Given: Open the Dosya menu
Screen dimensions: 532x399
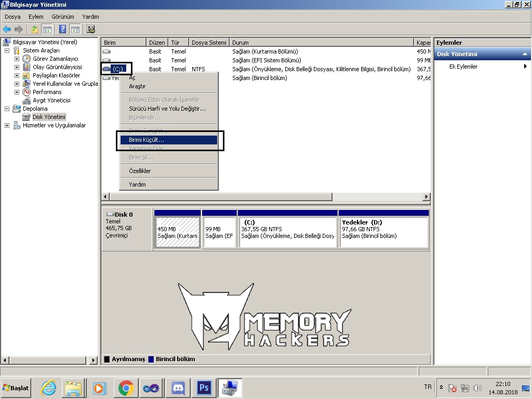Looking at the screenshot, I should click(x=12, y=17).
